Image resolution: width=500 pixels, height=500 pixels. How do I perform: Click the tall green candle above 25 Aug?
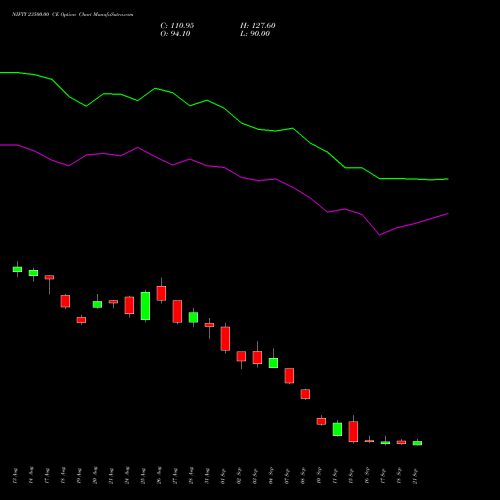[145, 306]
